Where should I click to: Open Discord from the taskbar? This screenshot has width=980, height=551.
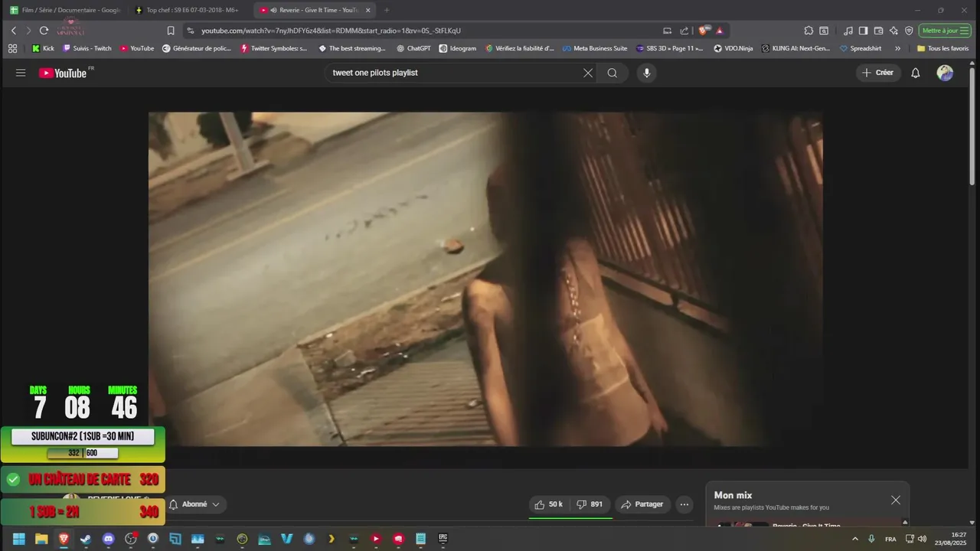108,539
